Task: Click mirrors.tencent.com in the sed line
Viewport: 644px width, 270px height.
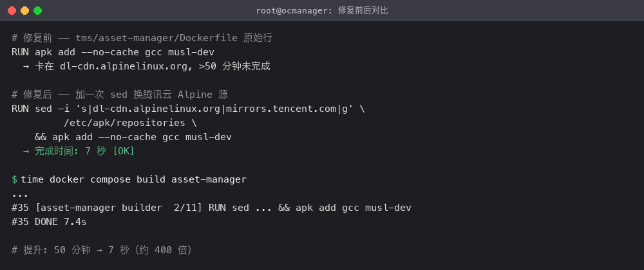Action: point(281,109)
